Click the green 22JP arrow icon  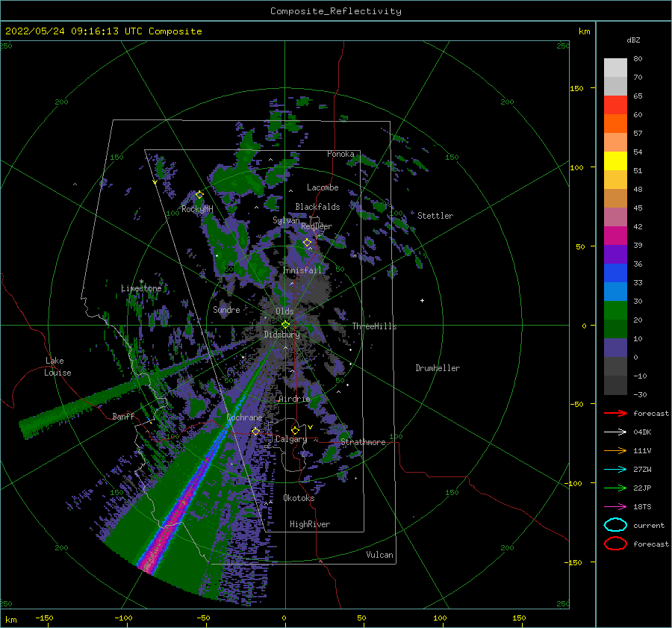(615, 488)
